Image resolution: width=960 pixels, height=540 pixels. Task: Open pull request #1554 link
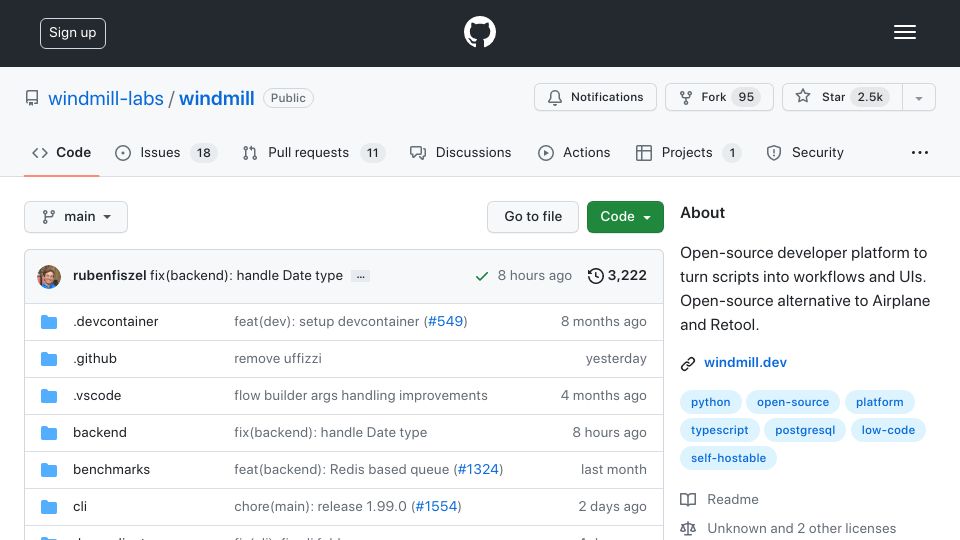437,506
